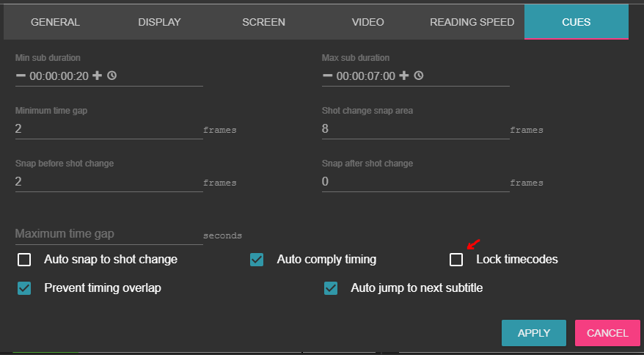Focus the Maximum time gap field
Screen dimensions: 644x355
108,234
